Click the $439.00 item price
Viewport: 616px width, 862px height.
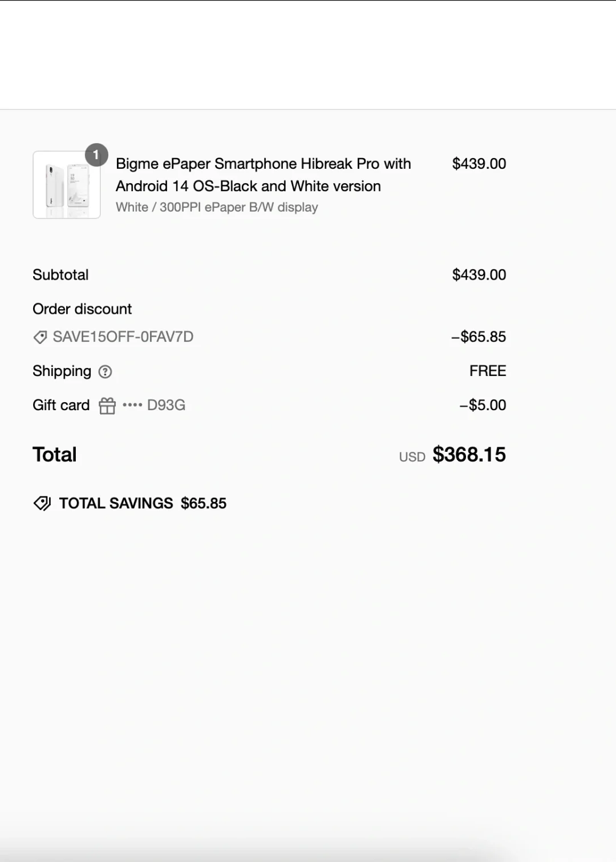point(479,164)
